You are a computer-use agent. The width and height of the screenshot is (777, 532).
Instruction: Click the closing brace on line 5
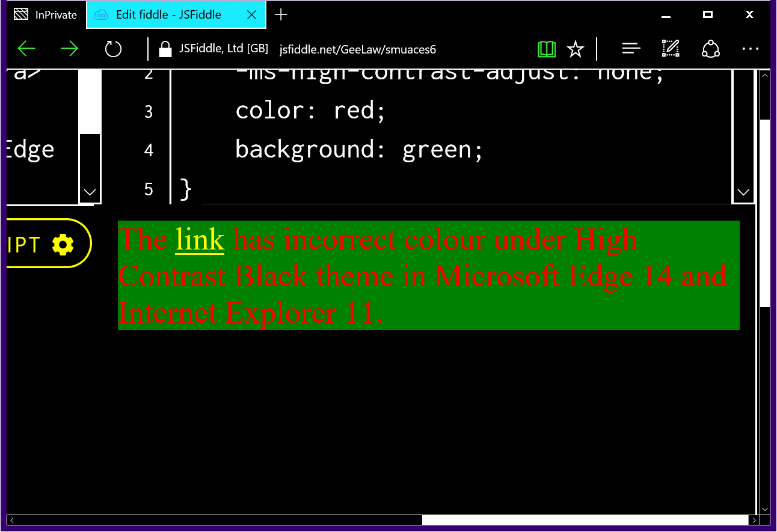pyautogui.click(x=185, y=189)
